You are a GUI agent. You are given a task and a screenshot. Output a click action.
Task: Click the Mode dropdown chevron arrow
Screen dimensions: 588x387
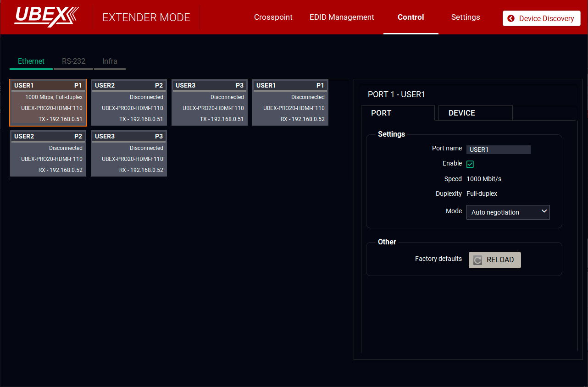(544, 211)
